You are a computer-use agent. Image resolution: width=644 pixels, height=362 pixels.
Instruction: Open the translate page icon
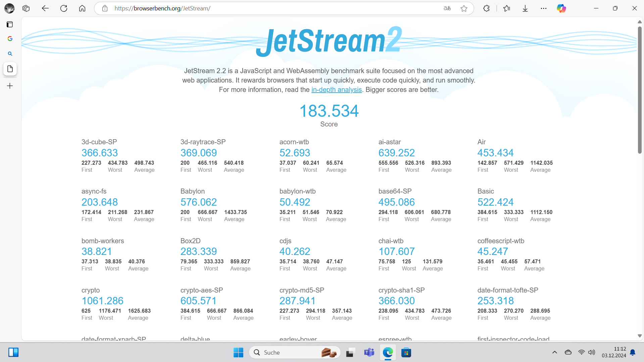coord(447,8)
